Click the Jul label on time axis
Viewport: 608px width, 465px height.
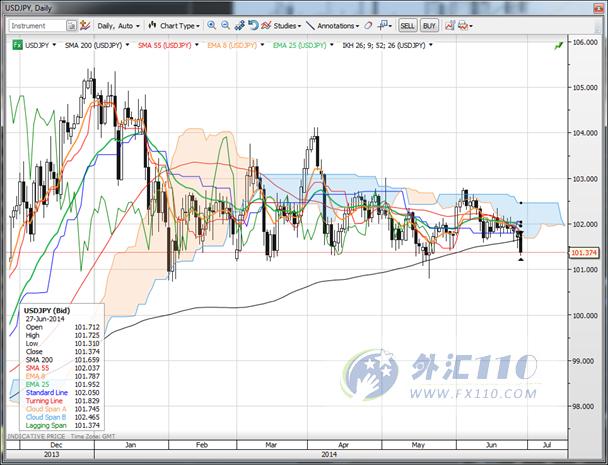coord(547,445)
